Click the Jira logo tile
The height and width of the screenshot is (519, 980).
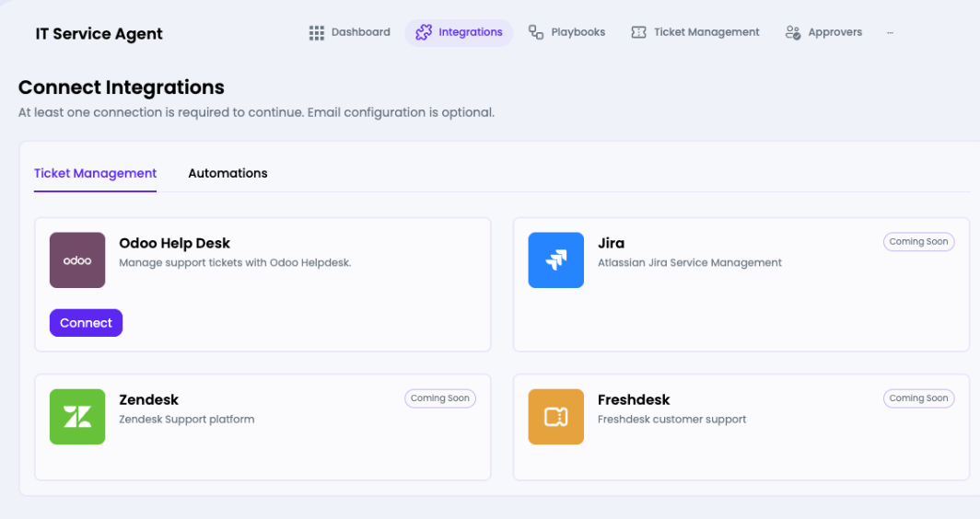pos(555,259)
